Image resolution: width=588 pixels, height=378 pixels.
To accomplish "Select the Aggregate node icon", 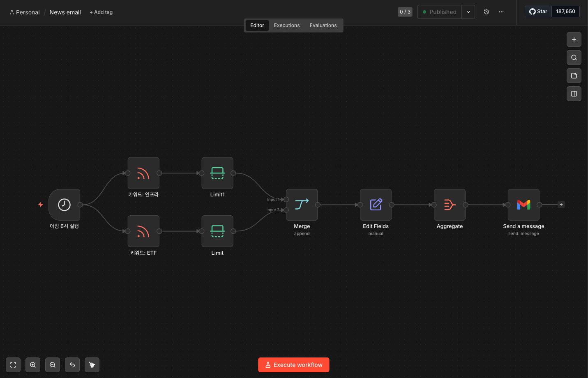I will click(x=450, y=205).
